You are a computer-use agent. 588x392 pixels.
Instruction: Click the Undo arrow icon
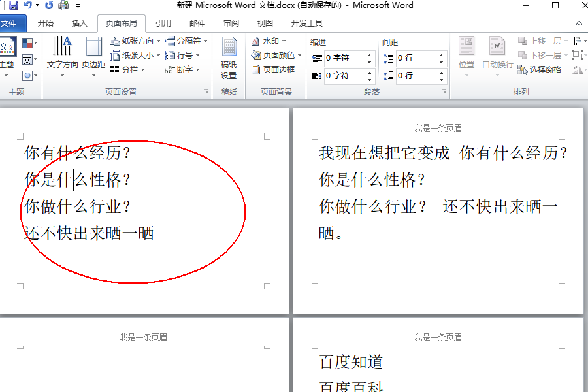click(27, 5)
